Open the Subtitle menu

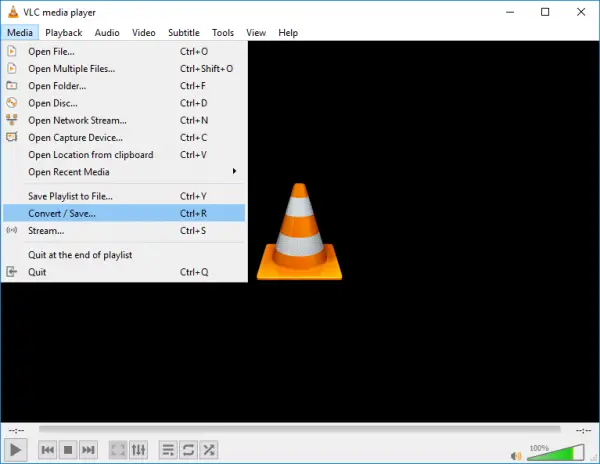tap(184, 33)
